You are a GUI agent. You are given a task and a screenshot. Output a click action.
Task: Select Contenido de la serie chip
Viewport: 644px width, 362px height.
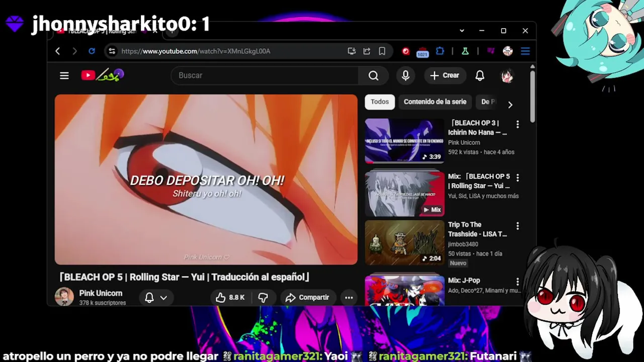tap(435, 102)
